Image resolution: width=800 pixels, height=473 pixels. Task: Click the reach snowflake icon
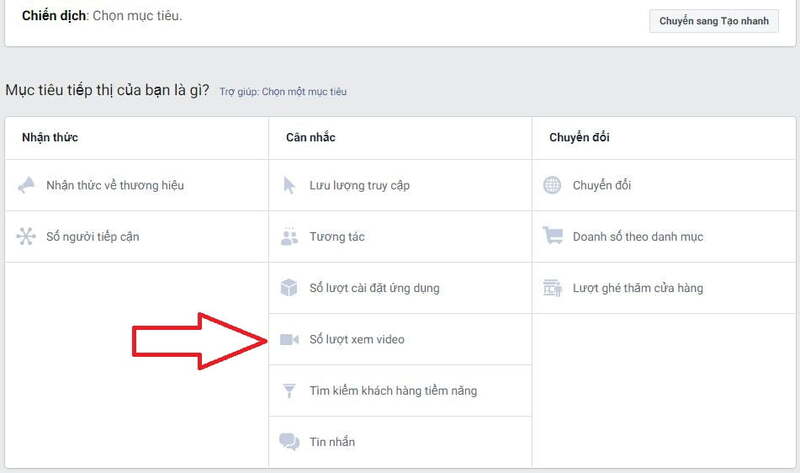pyautogui.click(x=27, y=237)
